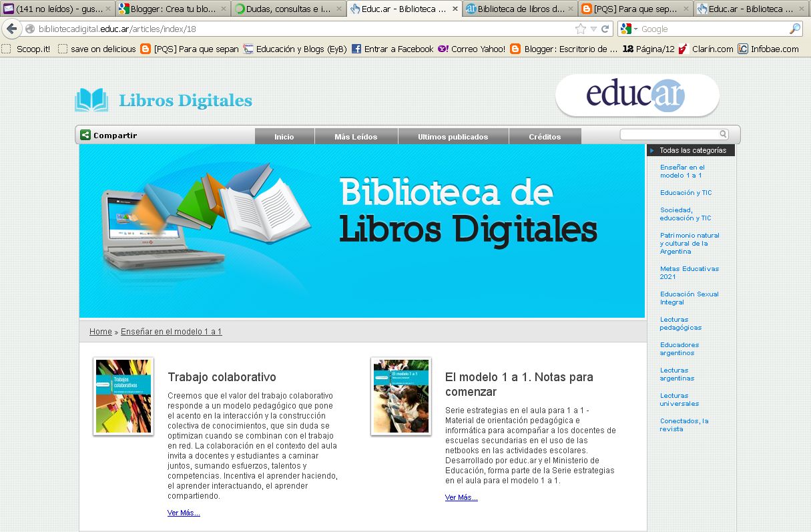Screen dimensions: 811x532
Task: Click the blue Libros Digitales book logo
Action: coord(93,99)
